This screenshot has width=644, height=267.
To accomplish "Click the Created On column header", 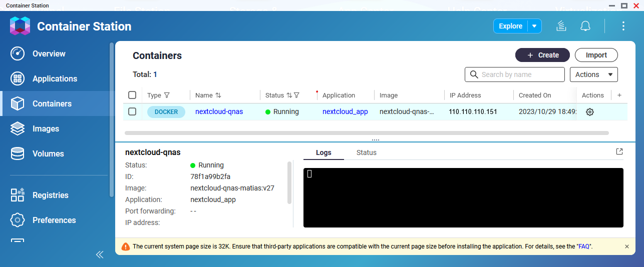I will point(535,95).
